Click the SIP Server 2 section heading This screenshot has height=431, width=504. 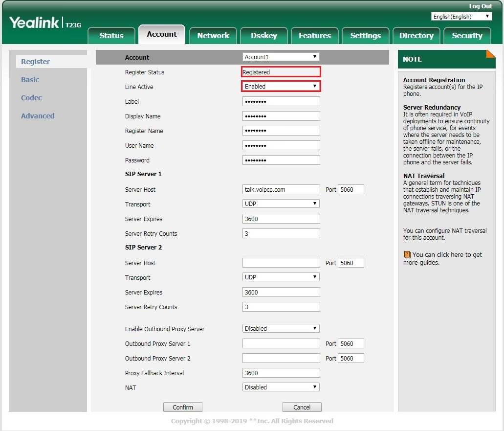(143, 248)
